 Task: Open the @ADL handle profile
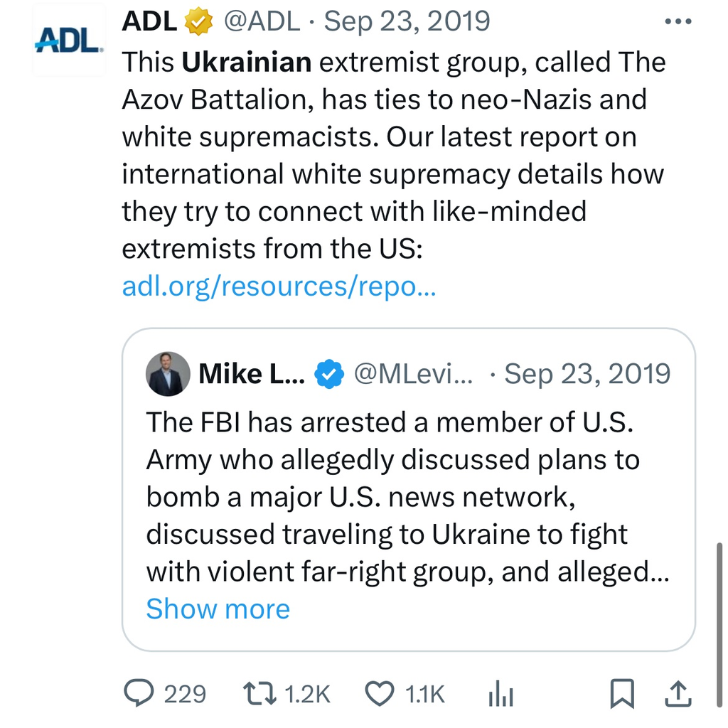(262, 22)
